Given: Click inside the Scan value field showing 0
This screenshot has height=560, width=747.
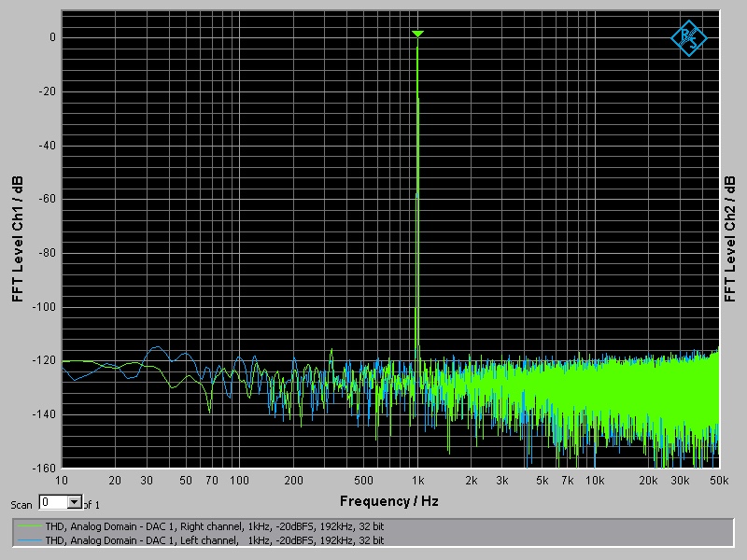Looking at the screenshot, I should pyautogui.click(x=53, y=502).
